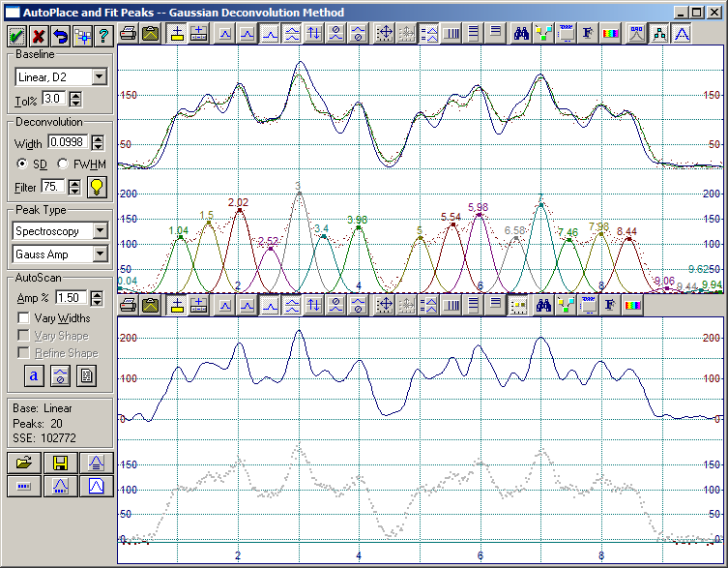Click the blue 'a' button in AutoScan
The image size is (728, 568).
tap(34, 375)
